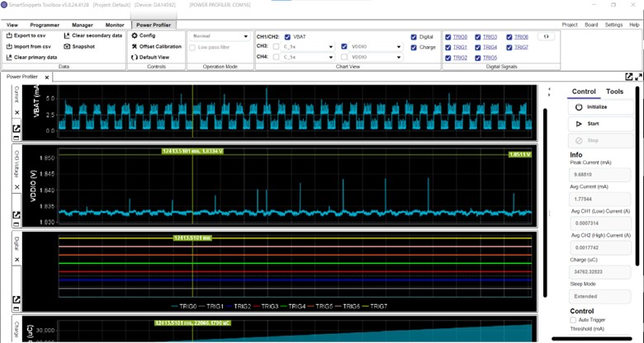Image resolution: width=644 pixels, height=343 pixels.
Task: Click the TRIG2 link
Action: point(460,58)
